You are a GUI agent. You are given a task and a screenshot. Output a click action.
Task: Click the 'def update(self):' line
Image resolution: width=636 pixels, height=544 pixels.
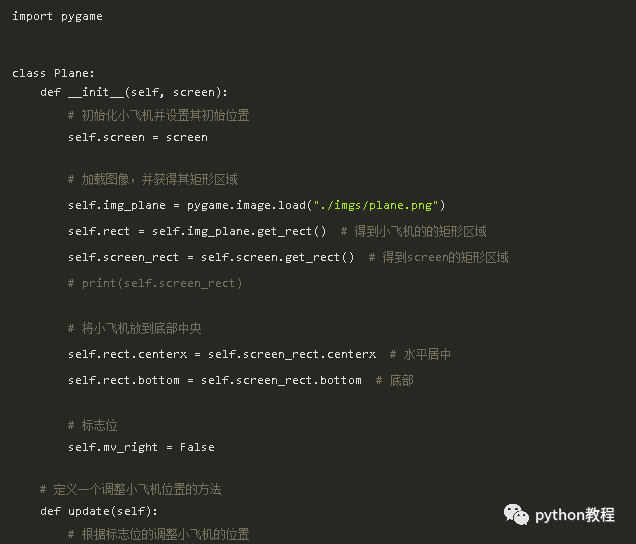click(x=99, y=511)
